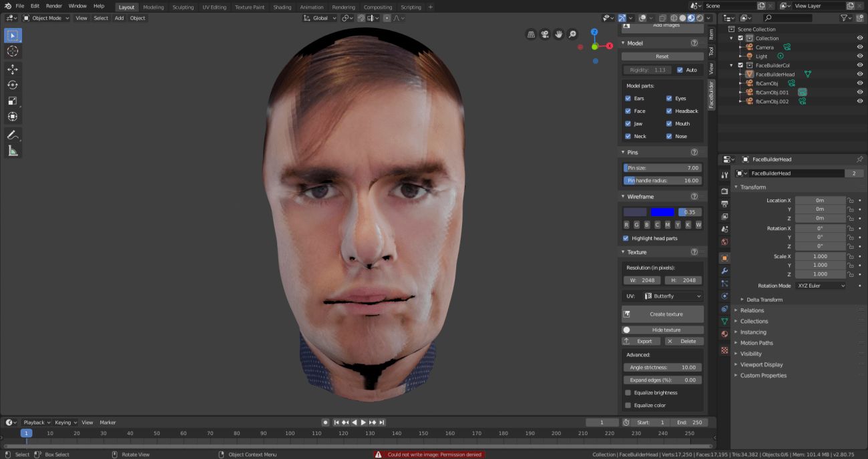Expand the Delta Transform section
The height and width of the screenshot is (459, 868).
click(x=764, y=300)
